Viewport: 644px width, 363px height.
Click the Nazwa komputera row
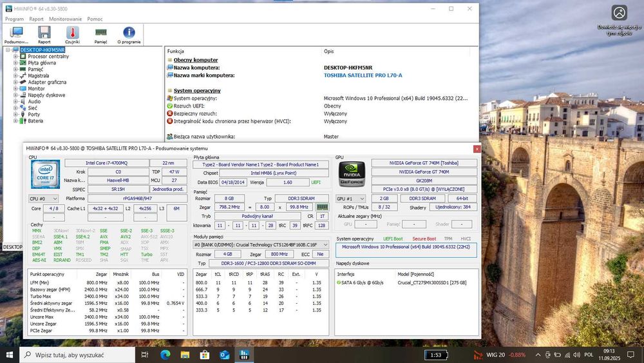click(x=269, y=68)
